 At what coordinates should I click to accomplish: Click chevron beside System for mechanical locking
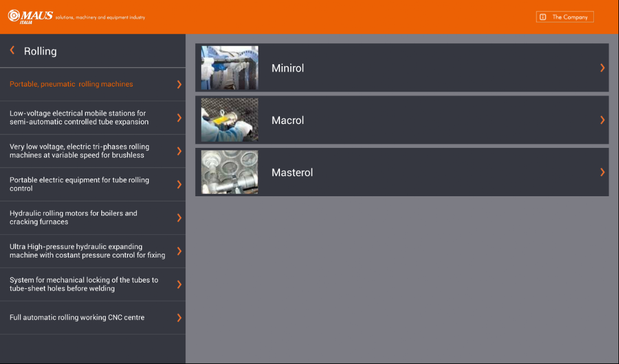click(x=179, y=284)
